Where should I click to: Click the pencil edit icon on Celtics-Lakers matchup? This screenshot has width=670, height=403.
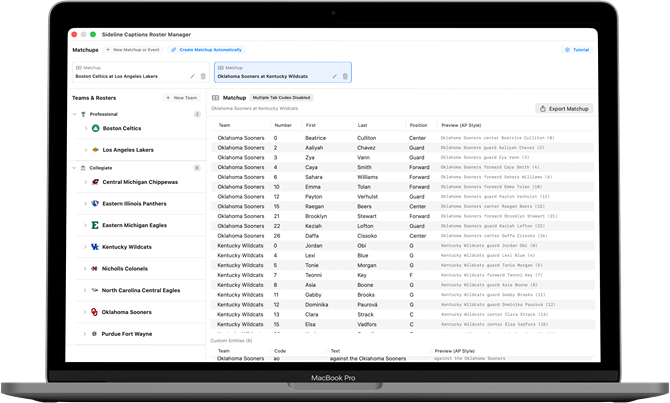[191, 76]
